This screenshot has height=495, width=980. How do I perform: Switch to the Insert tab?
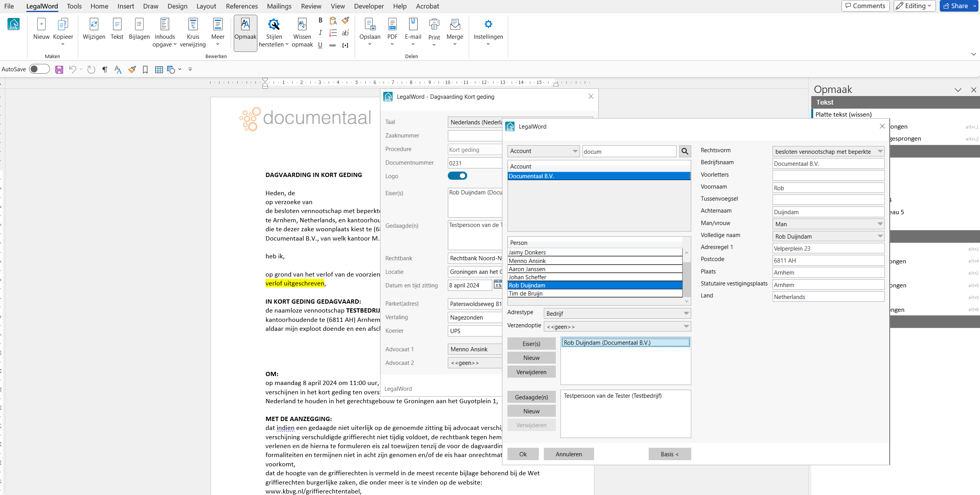126,6
